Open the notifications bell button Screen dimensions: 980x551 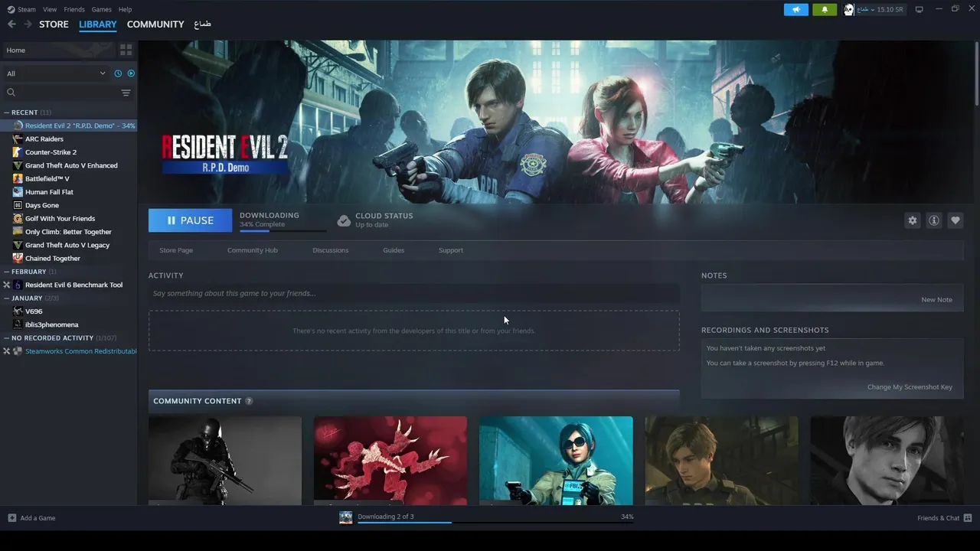[x=825, y=9]
